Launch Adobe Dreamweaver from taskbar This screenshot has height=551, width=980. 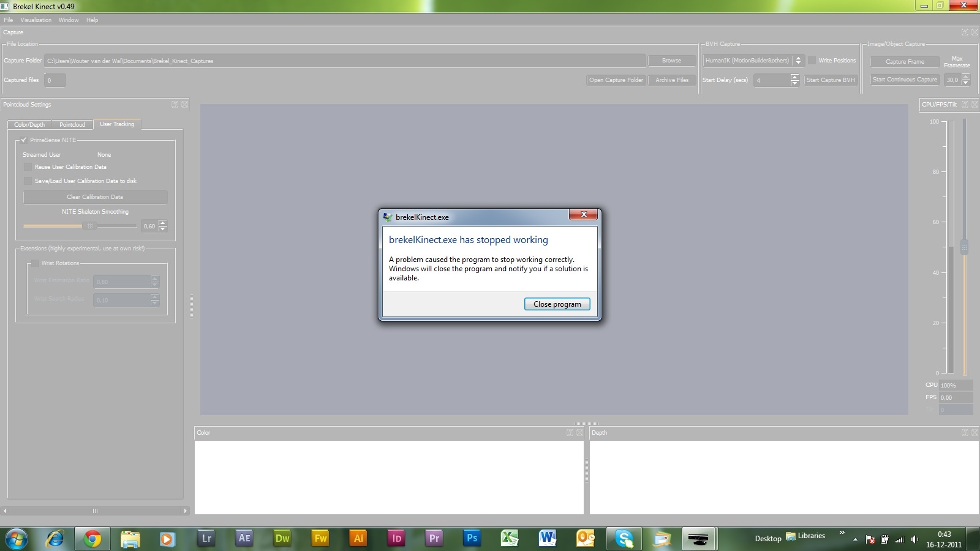(x=282, y=539)
